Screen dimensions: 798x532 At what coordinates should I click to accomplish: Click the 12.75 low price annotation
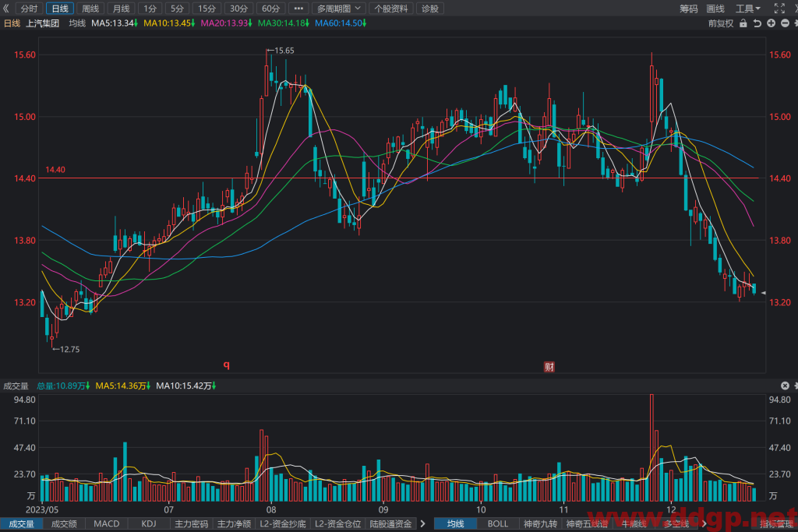(66, 350)
